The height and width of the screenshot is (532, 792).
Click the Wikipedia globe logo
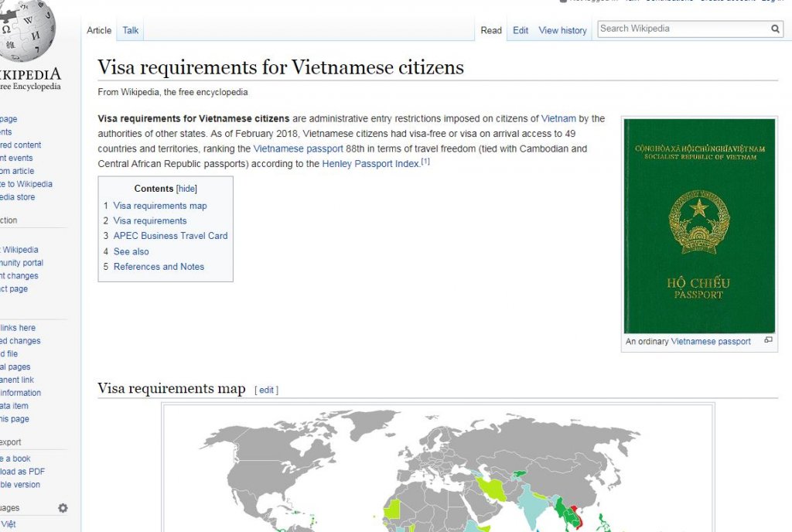coord(27,29)
